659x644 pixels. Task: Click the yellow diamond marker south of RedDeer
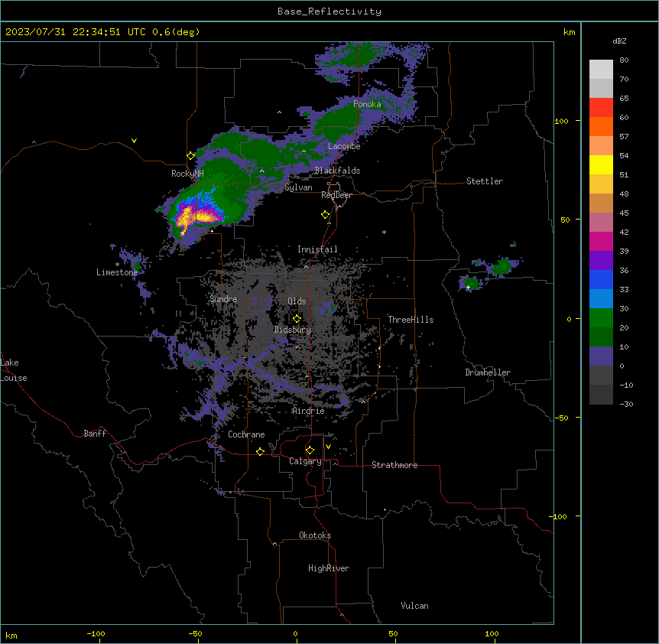click(326, 215)
